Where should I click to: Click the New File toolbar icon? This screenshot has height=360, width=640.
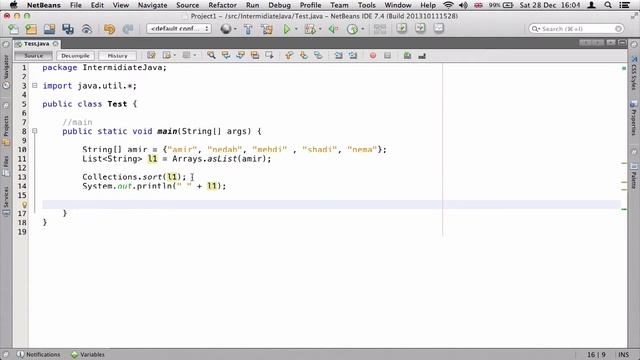(13, 29)
